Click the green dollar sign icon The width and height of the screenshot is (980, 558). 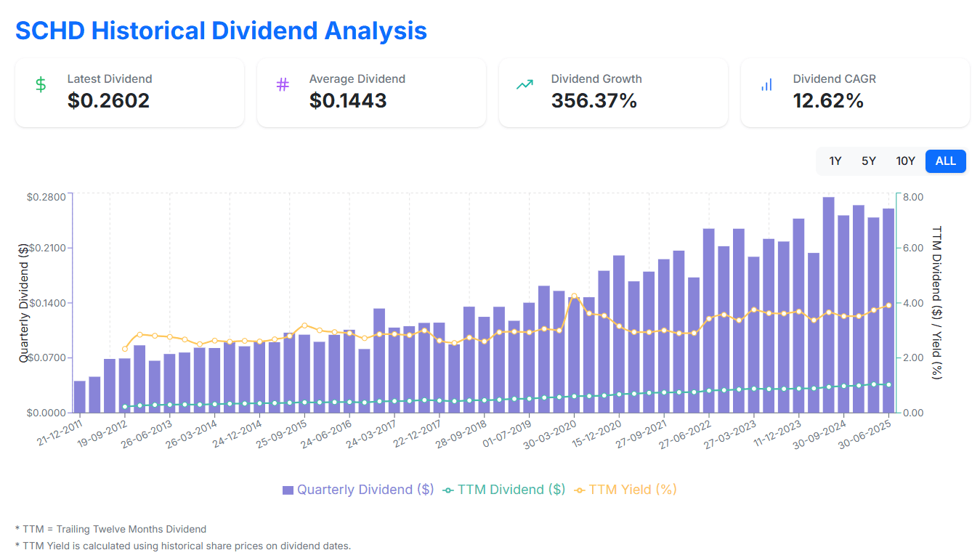39,85
